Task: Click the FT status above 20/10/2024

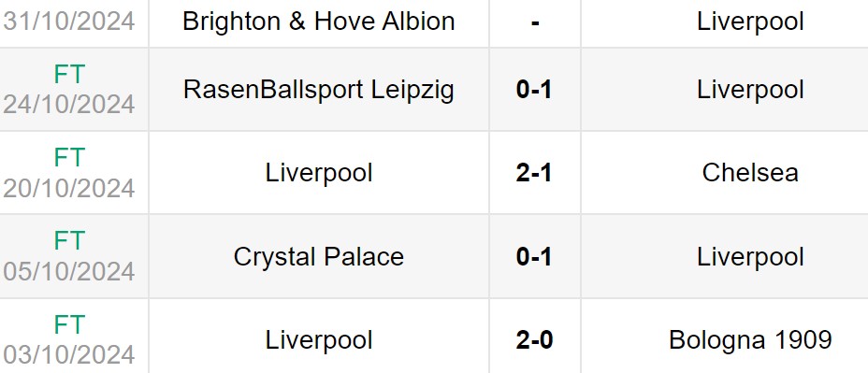Action: [69, 158]
